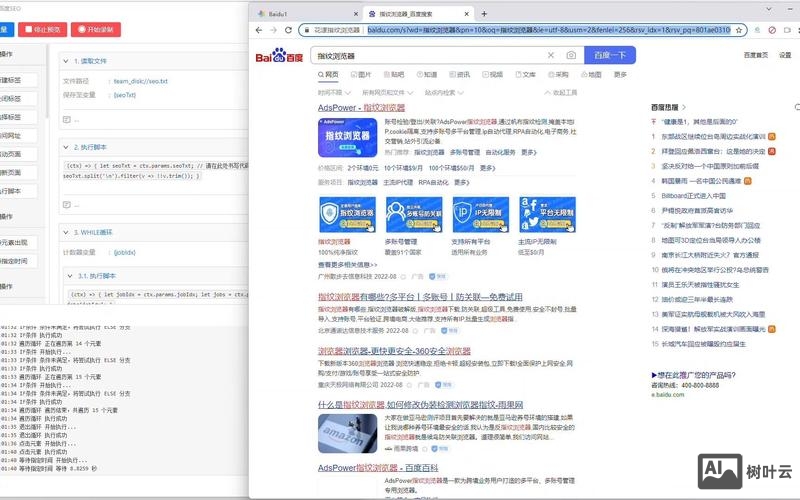
Task: Open the AdsPower - 指纹浏览器 result title
Action: pyautogui.click(x=361, y=108)
